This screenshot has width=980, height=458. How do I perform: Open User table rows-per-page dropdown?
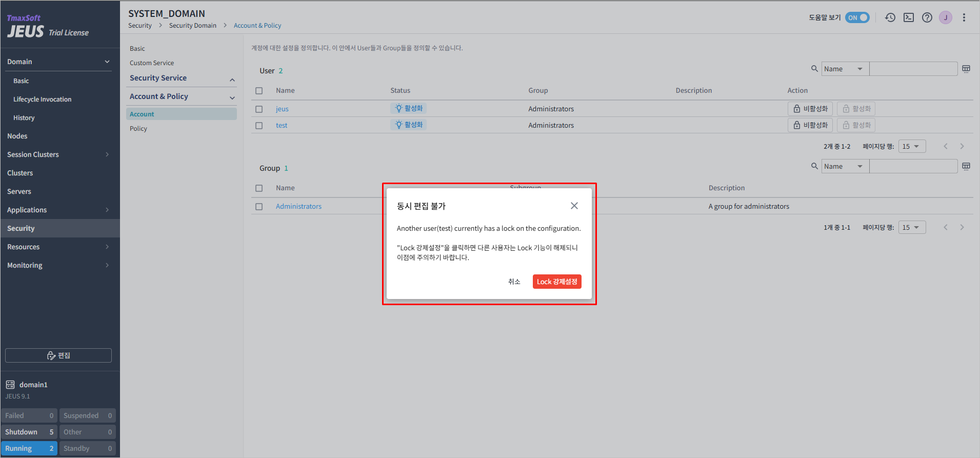(912, 146)
